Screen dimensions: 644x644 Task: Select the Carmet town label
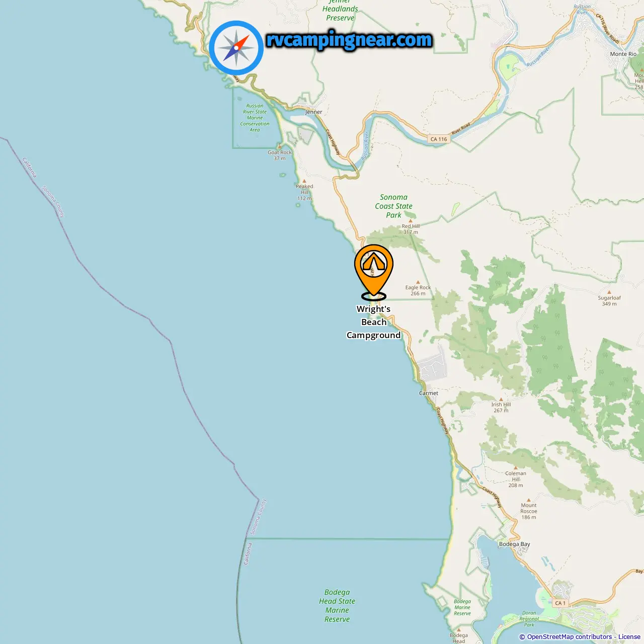(429, 393)
